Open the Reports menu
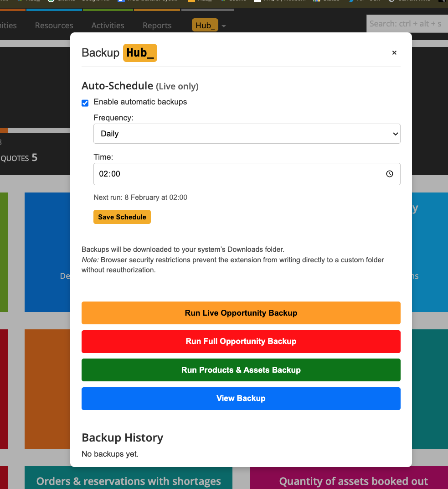 click(x=157, y=26)
